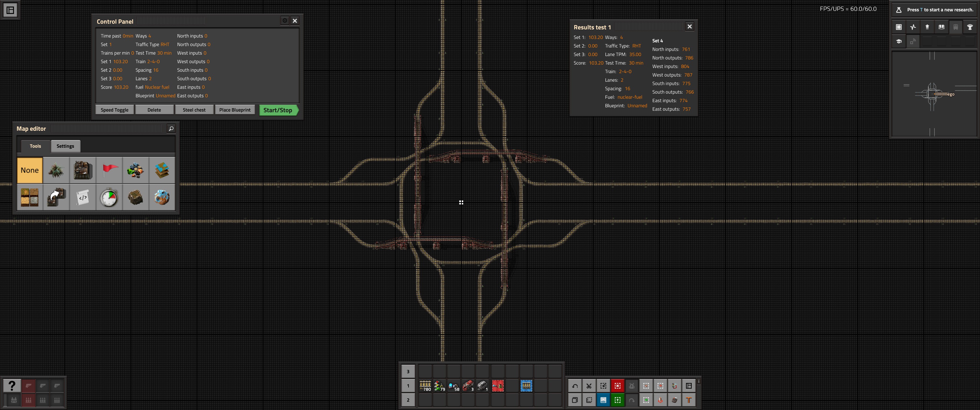Click the Map editor search magnifier
The height and width of the screenshot is (410, 980).
point(171,129)
